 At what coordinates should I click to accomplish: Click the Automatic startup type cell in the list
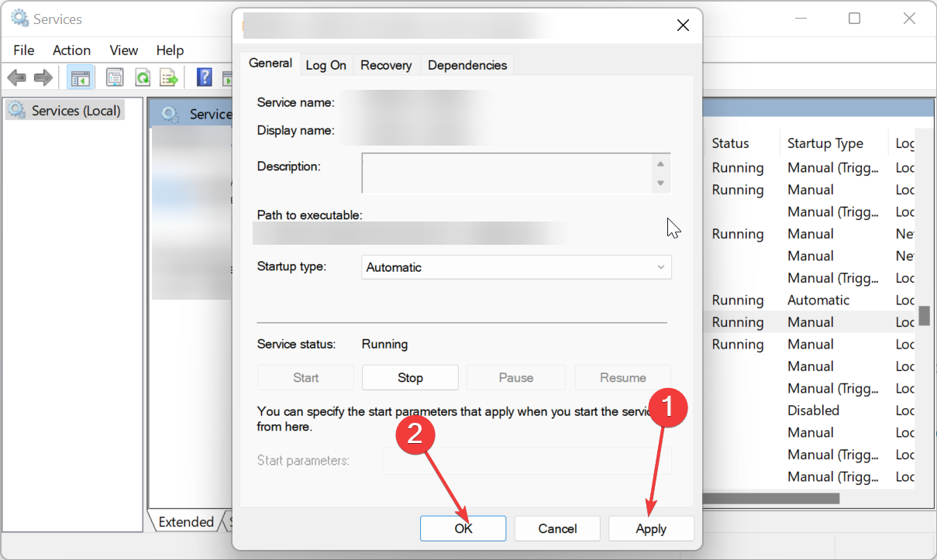tap(818, 300)
